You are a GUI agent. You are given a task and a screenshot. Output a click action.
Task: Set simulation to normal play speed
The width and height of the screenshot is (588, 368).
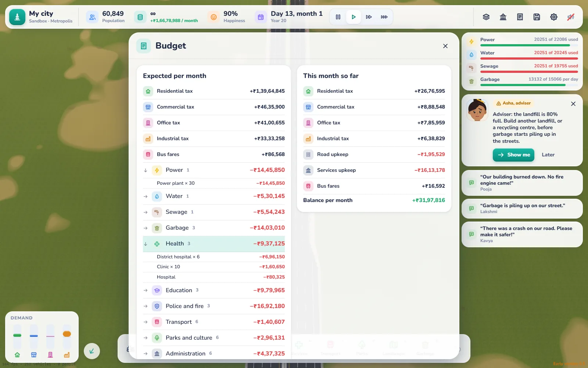coord(354,17)
